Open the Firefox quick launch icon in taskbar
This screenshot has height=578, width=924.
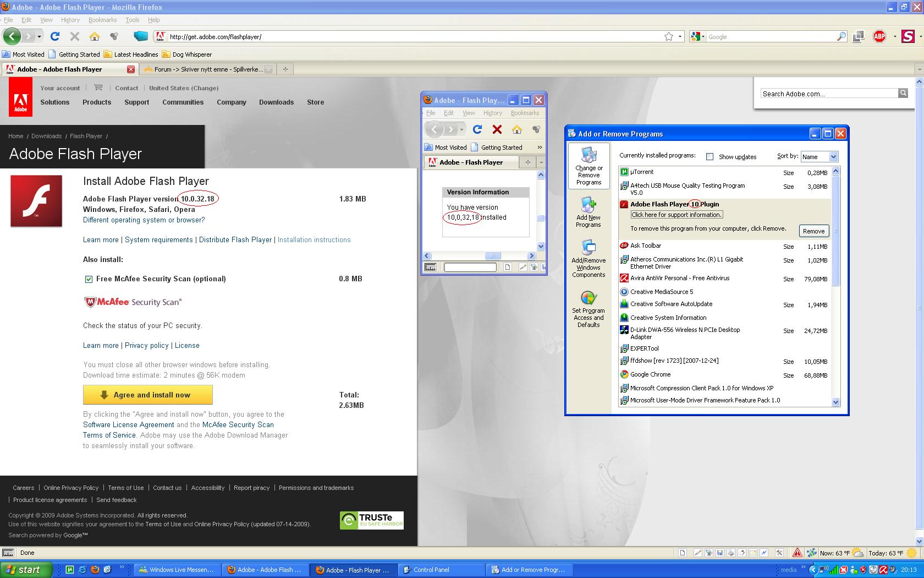coord(95,570)
